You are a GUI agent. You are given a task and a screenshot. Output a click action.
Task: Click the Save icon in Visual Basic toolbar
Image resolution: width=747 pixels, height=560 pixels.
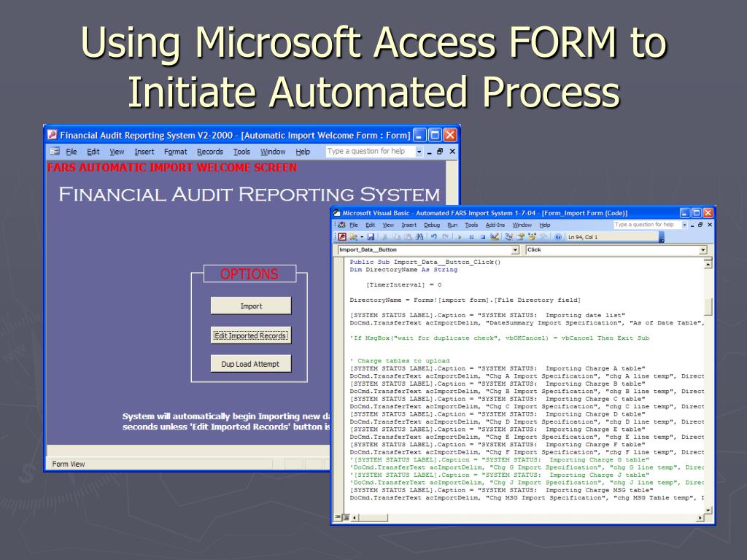[371, 237]
